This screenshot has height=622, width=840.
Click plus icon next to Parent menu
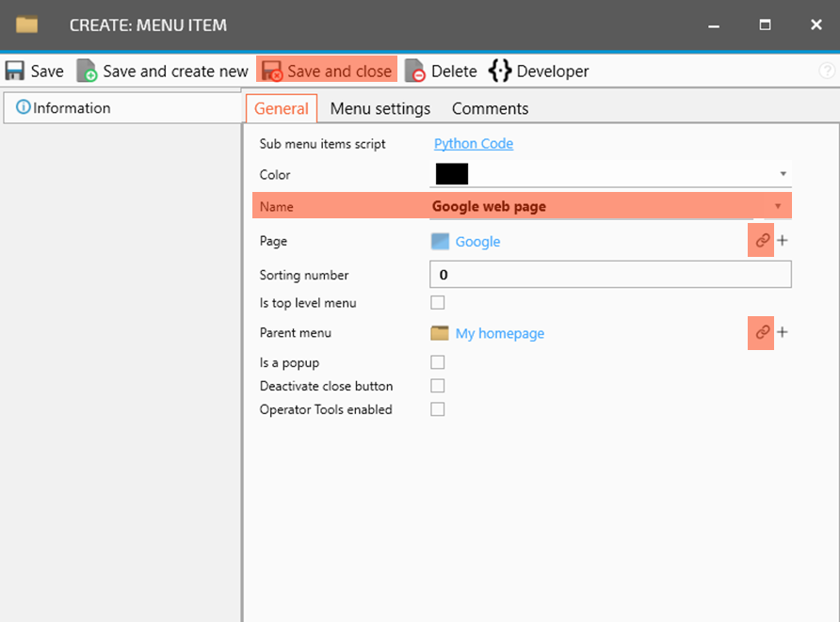(783, 332)
